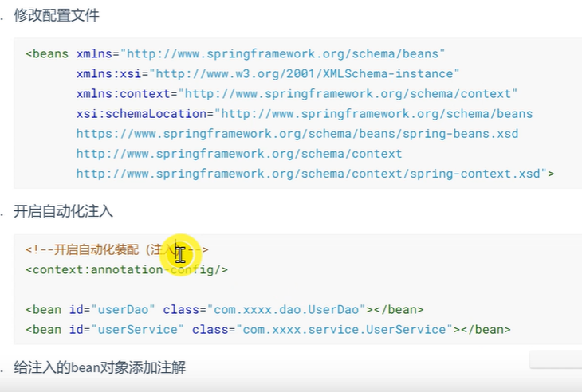Click the opening beans tag name
This screenshot has width=582, height=392.
50,54
